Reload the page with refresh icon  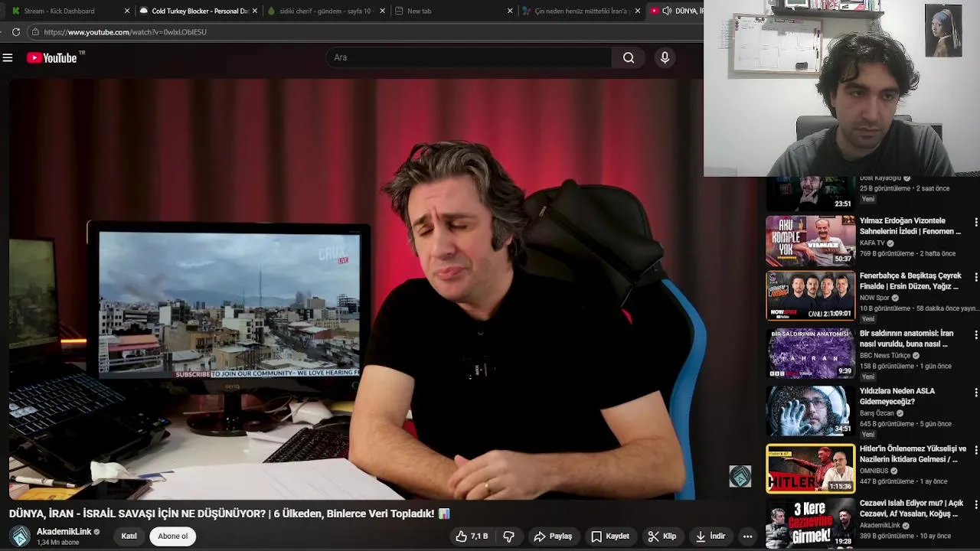click(x=15, y=32)
